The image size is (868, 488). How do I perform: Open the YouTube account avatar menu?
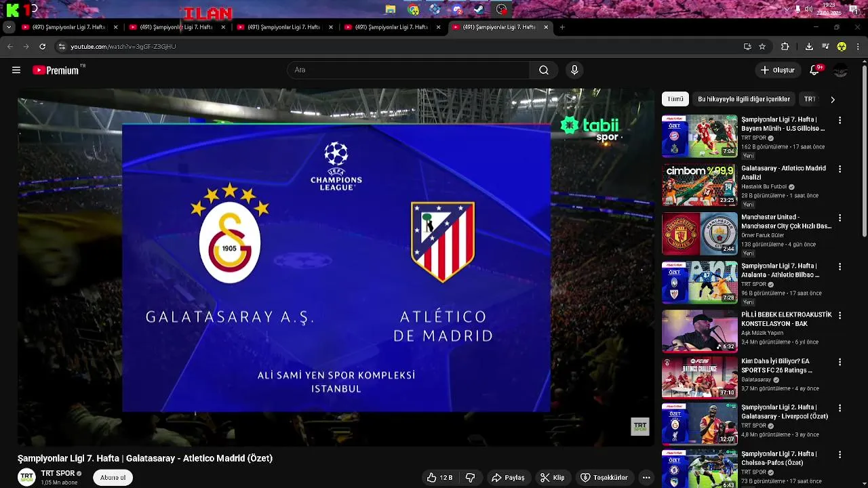point(840,70)
